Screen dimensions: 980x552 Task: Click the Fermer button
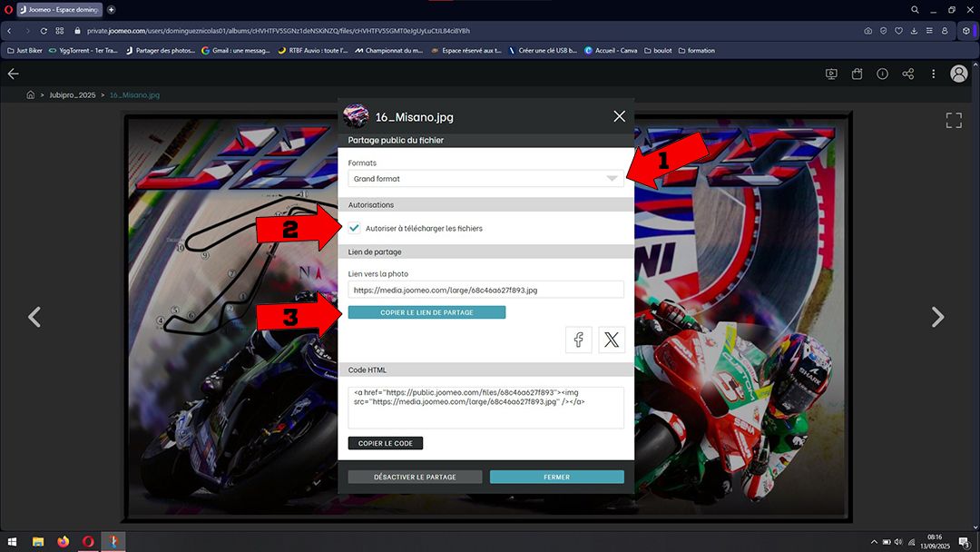pyautogui.click(x=556, y=477)
